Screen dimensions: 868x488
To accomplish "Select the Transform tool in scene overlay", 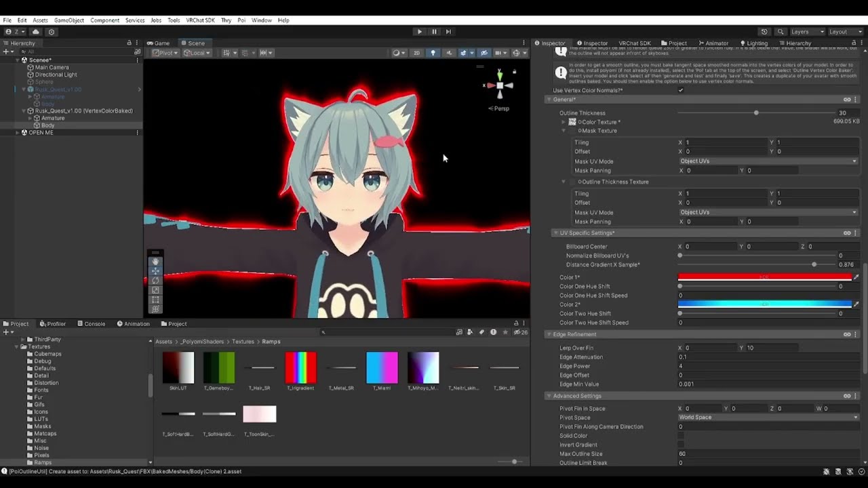I will [155, 309].
